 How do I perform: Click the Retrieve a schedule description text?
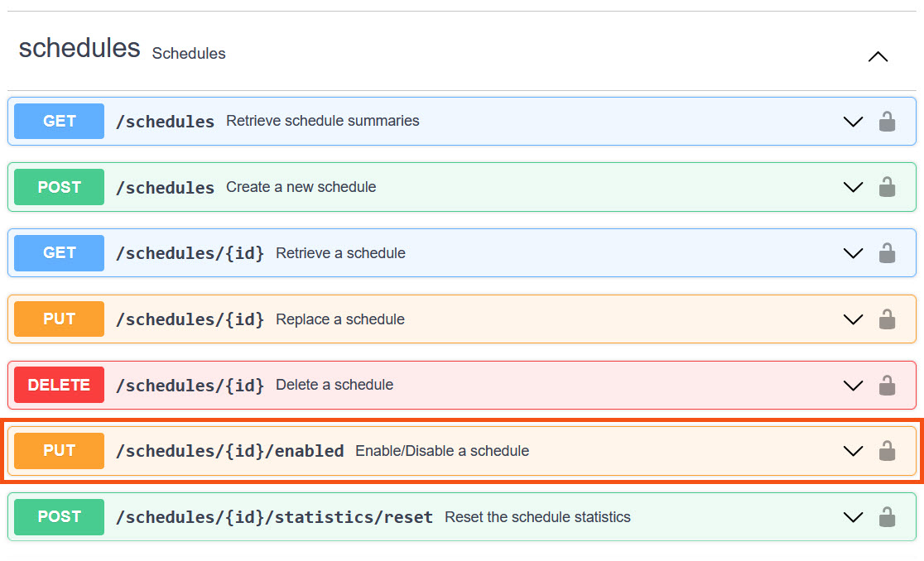[x=340, y=253]
